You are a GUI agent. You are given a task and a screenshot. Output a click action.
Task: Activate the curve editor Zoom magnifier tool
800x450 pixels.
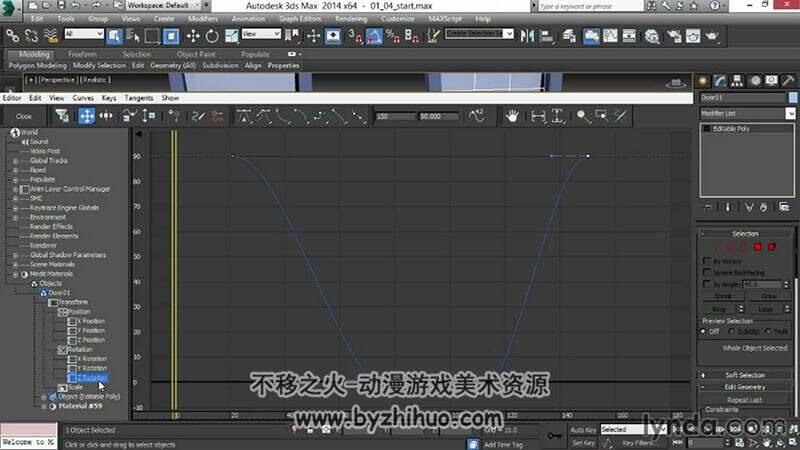click(582, 116)
